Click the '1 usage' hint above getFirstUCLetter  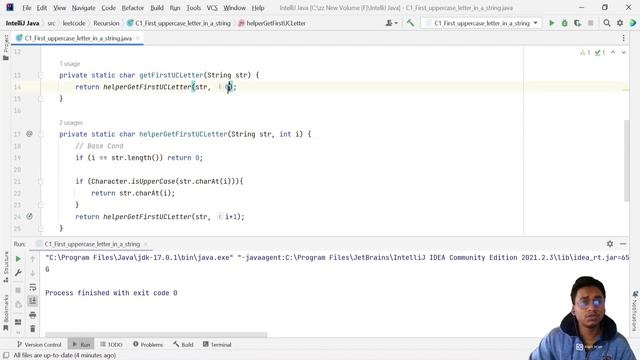pos(69,64)
